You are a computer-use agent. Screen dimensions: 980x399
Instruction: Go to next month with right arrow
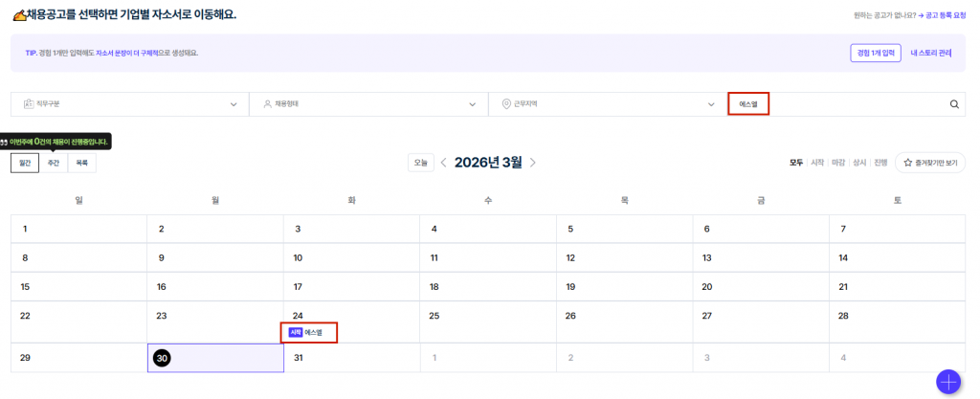(x=533, y=163)
